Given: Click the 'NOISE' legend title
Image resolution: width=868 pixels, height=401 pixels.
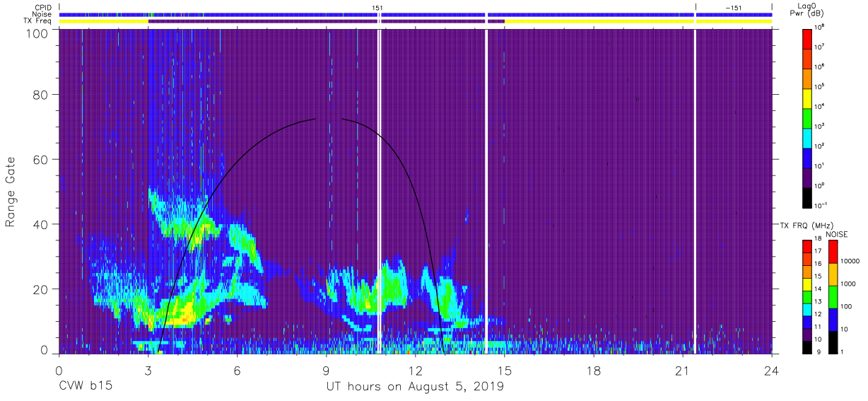Looking at the screenshot, I should tap(838, 233).
